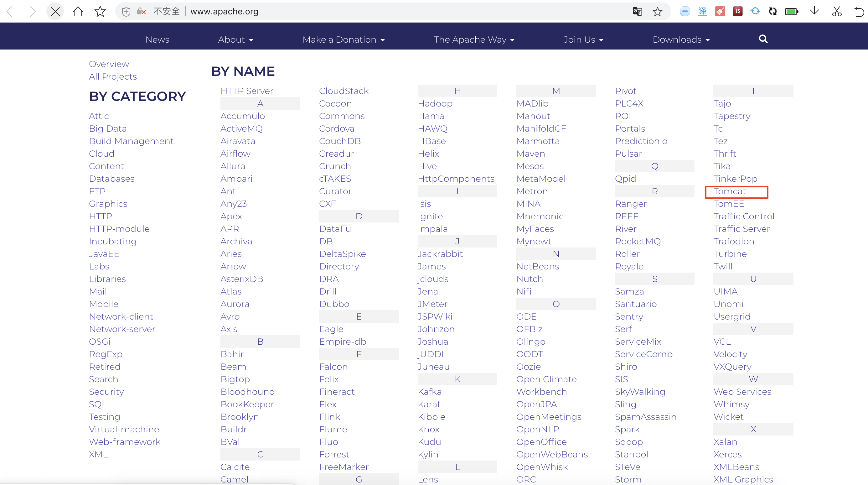The height and width of the screenshot is (485, 868).
Task: Expand the Make a Donation dropdown
Action: point(344,39)
